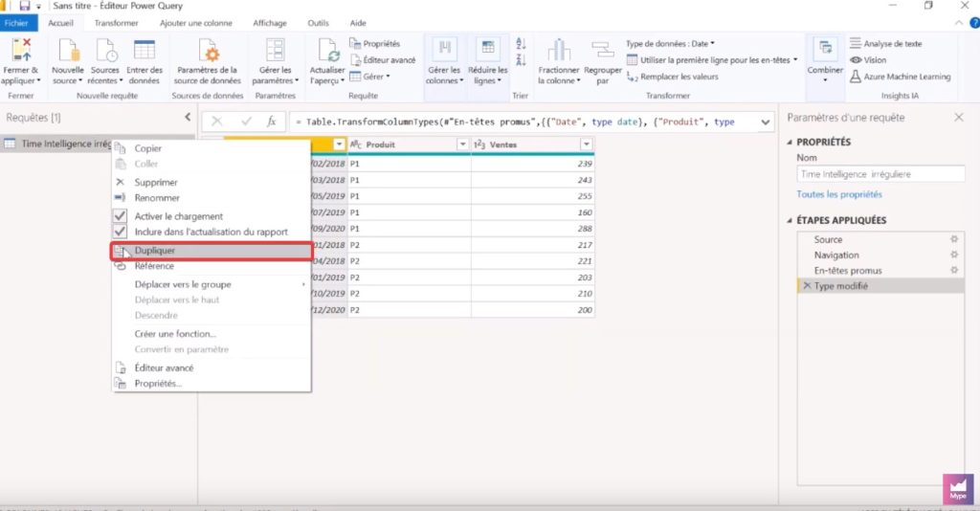Toggle Activer le chargement checkmark

click(120, 216)
